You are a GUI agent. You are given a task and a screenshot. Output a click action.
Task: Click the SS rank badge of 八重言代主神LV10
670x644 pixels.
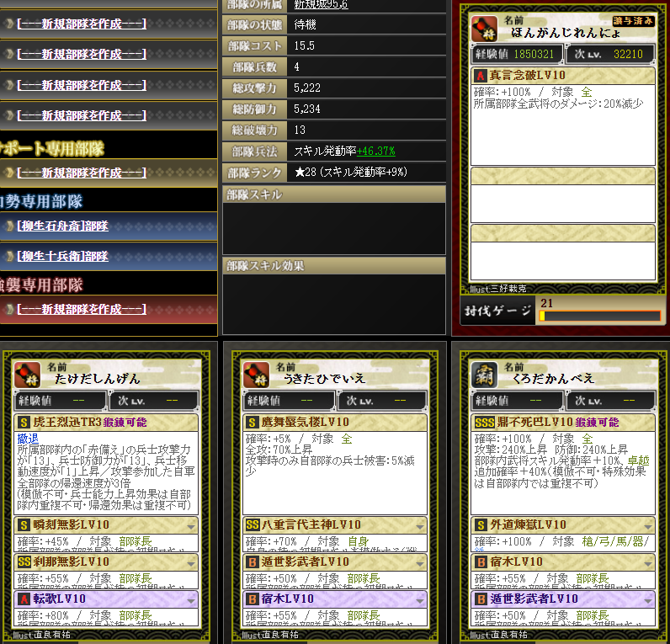click(253, 524)
